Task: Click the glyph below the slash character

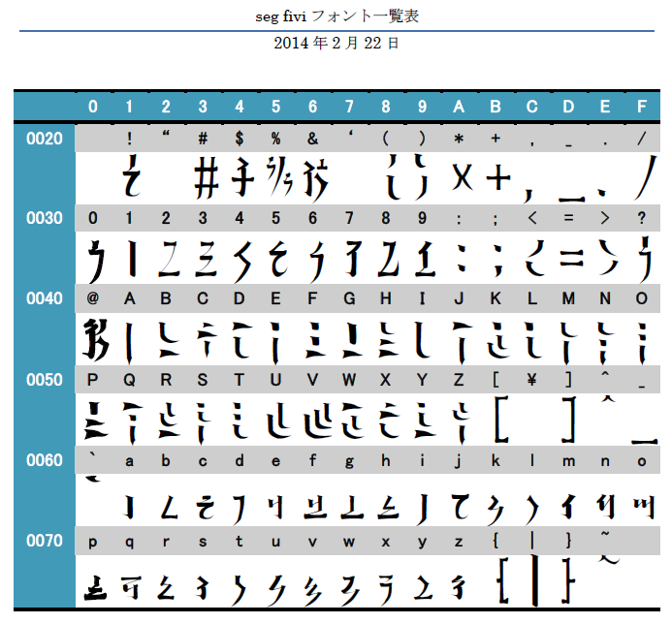Action: (646, 177)
